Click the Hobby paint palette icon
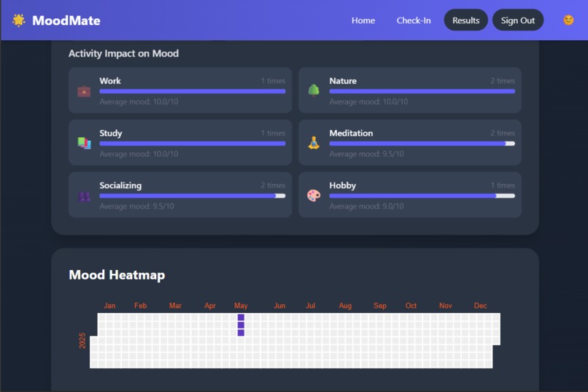Image resolution: width=588 pixels, height=392 pixels. (314, 195)
